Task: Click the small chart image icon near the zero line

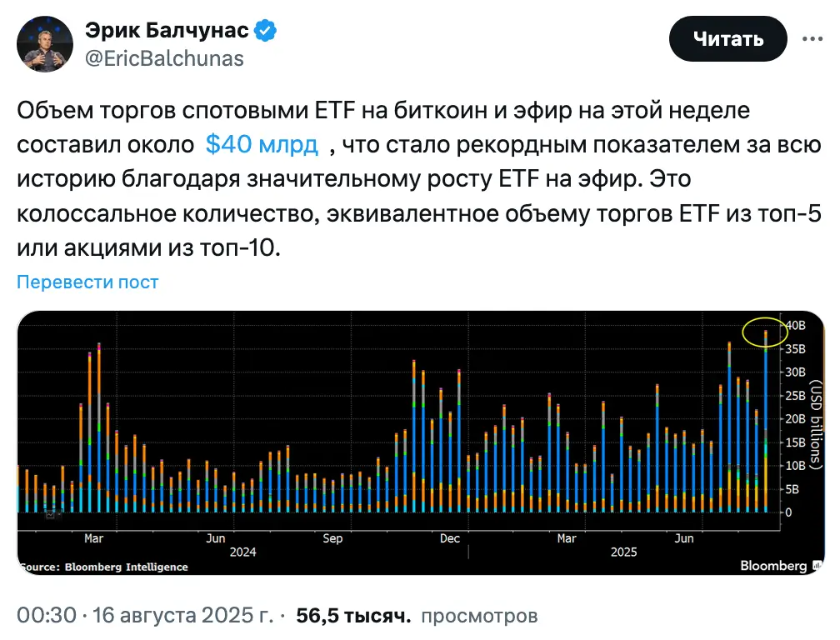Action: [x=50, y=515]
